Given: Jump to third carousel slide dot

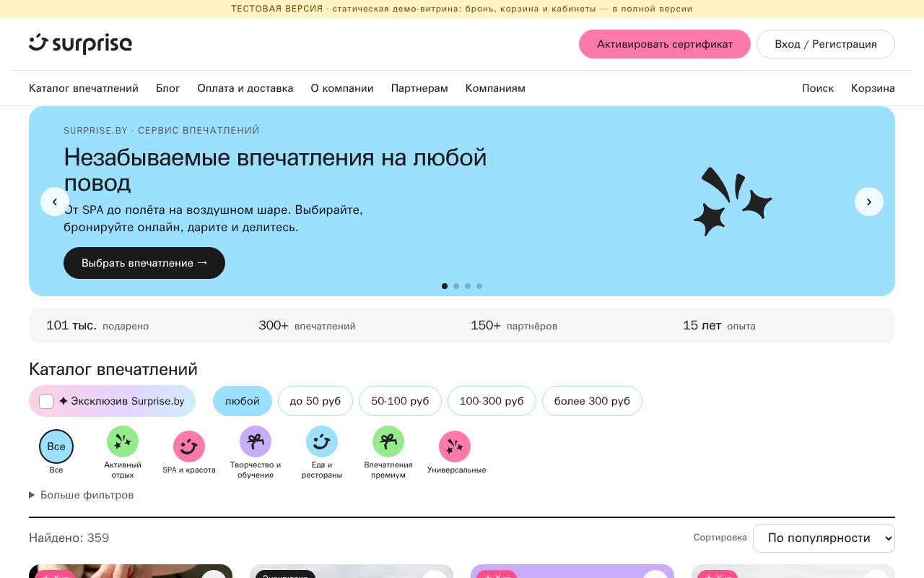Looking at the screenshot, I should 468,286.
